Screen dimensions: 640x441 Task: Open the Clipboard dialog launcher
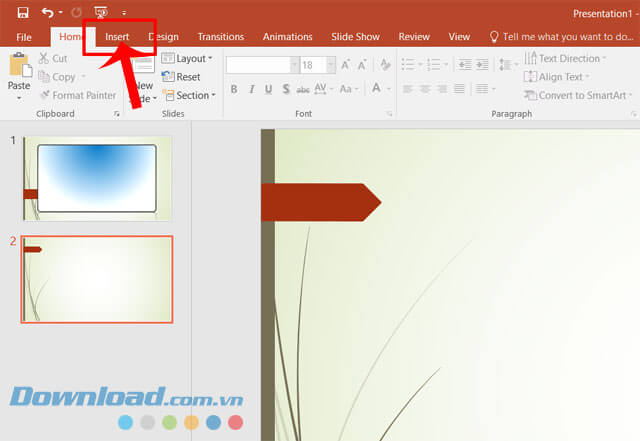pyautogui.click(x=117, y=114)
